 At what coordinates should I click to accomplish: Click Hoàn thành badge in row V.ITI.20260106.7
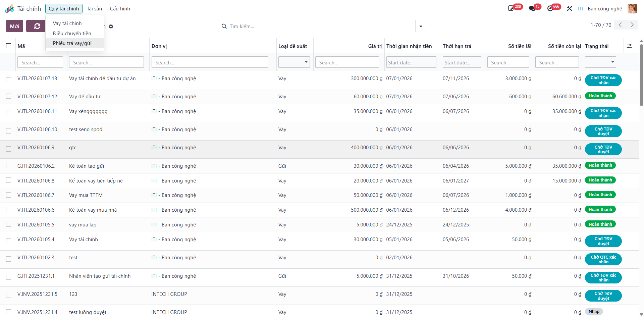600,195
